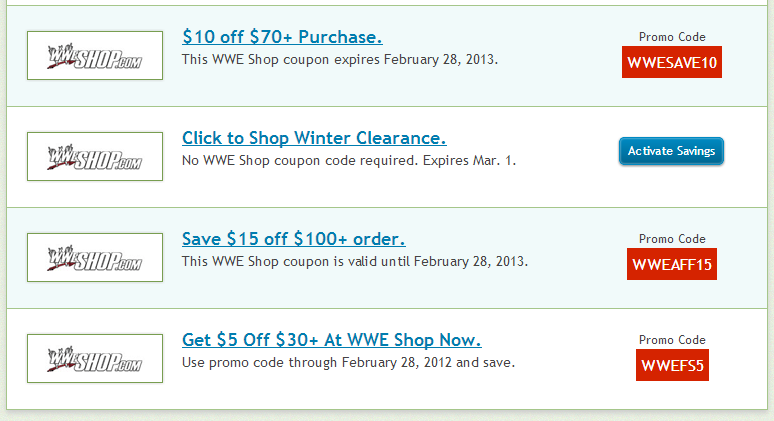Viewport: 774px width, 421px height.
Task: Click "Use promo code through February 28, 2012"
Action: point(317,363)
